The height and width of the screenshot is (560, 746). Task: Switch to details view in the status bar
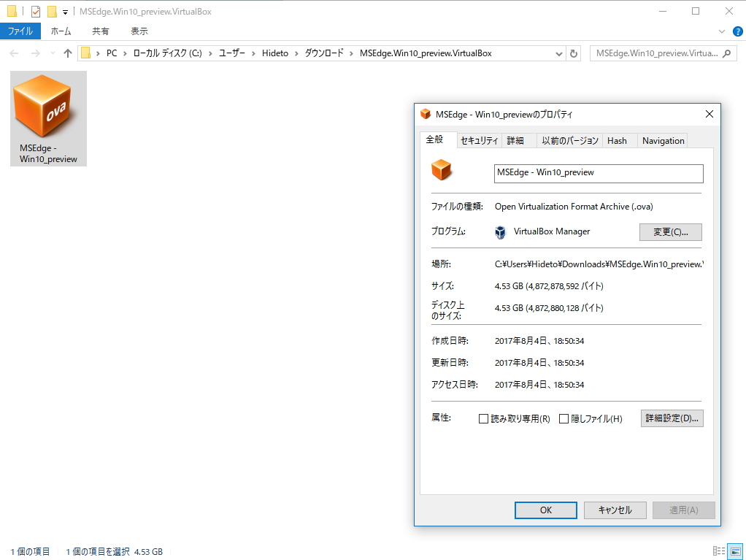(720, 551)
